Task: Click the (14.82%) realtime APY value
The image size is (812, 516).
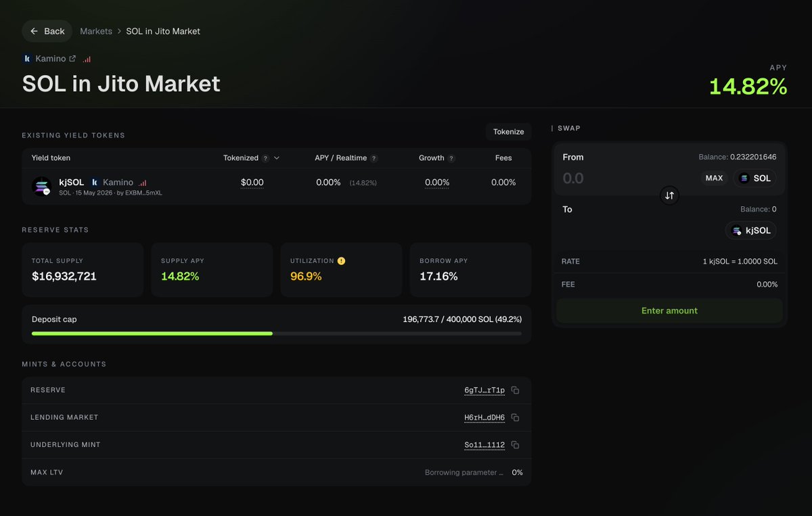Action: coord(363,183)
